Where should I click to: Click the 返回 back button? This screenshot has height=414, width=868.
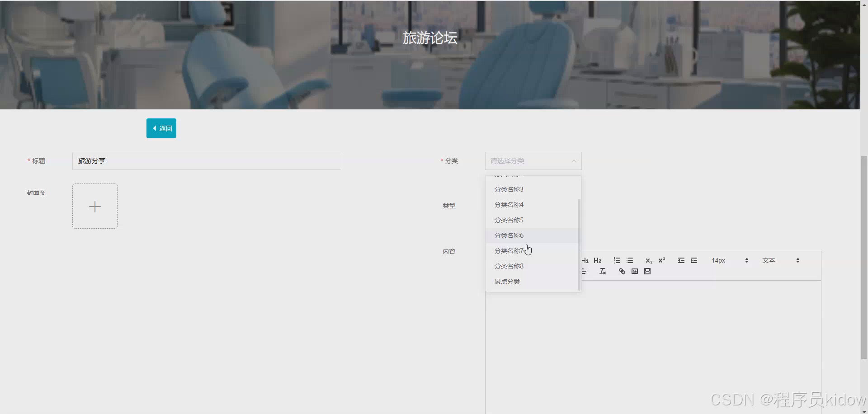click(x=161, y=128)
